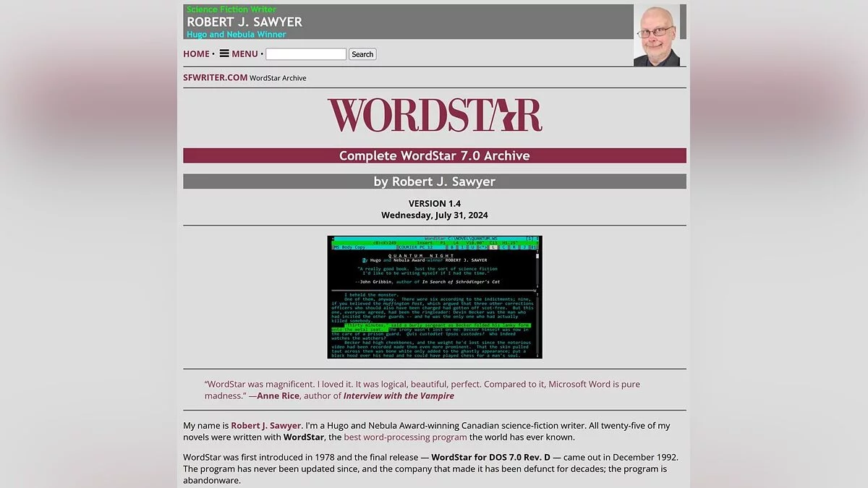Screen dimensions: 868x488
Task: Select the date 'Wednesday, July 31, 2024'
Action: pos(435,215)
